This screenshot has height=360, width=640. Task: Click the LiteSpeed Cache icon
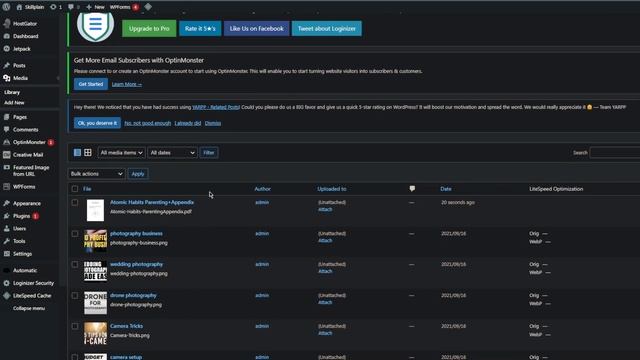click(x=7, y=296)
